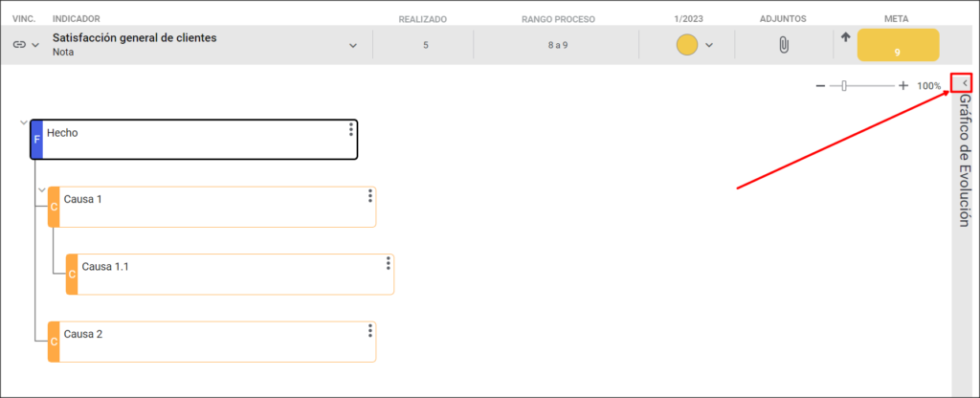Viewport: 980px width, 398px height.
Task: Click the 1/2023 period header
Action: [690, 19]
